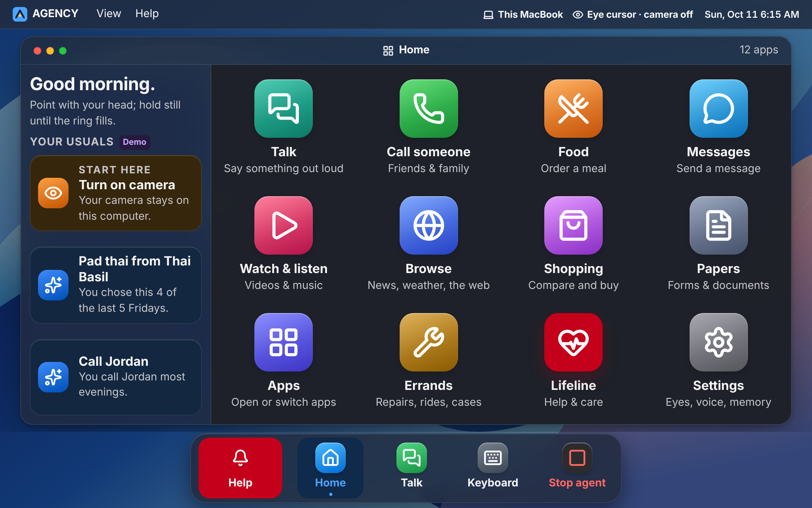Image resolution: width=812 pixels, height=508 pixels.
Task: Open the Papers documents app
Action: coord(718,225)
